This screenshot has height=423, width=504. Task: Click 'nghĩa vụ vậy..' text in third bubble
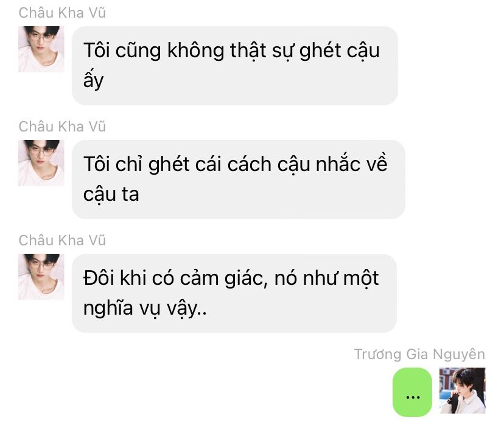pos(145,308)
